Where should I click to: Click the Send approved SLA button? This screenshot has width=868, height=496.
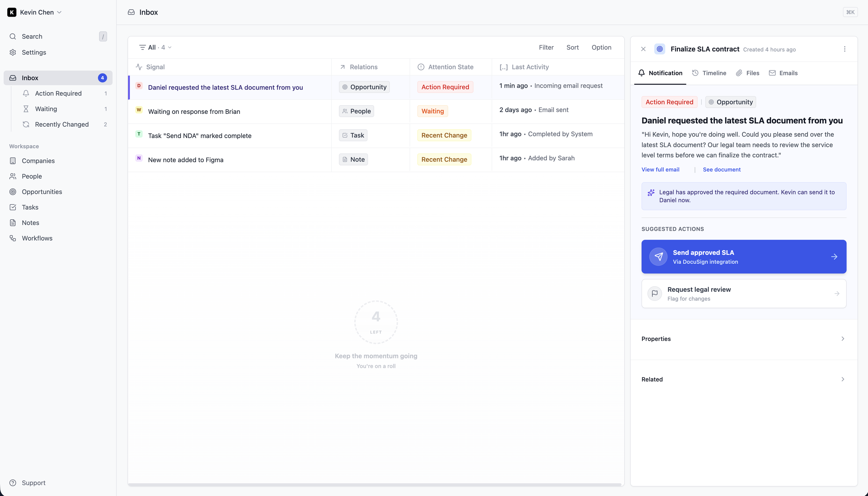[x=743, y=257]
